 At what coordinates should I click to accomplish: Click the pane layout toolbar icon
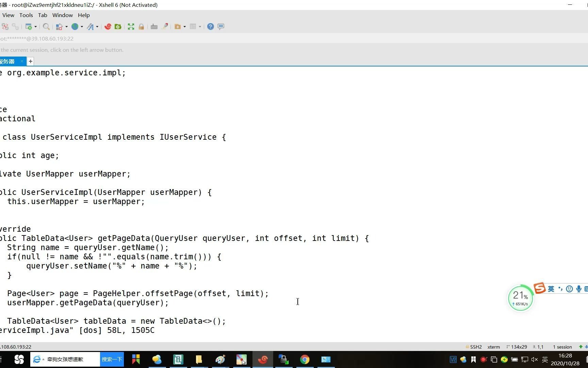coord(193,27)
